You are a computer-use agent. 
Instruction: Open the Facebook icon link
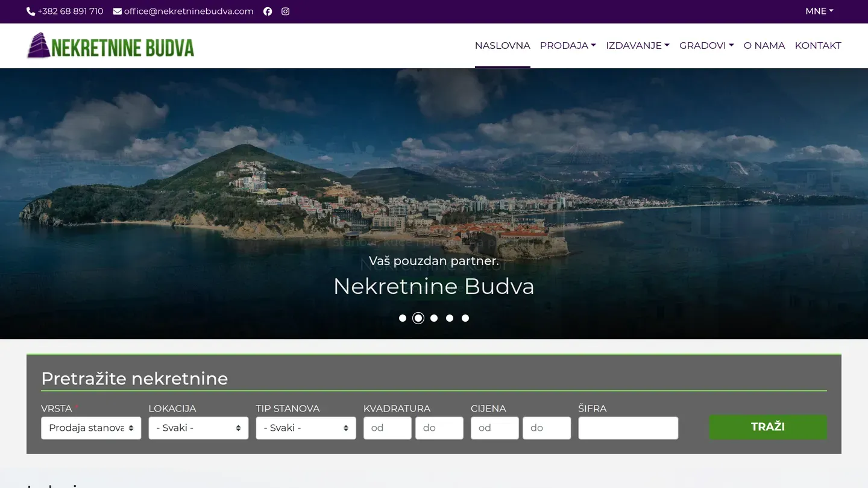pyautogui.click(x=268, y=11)
